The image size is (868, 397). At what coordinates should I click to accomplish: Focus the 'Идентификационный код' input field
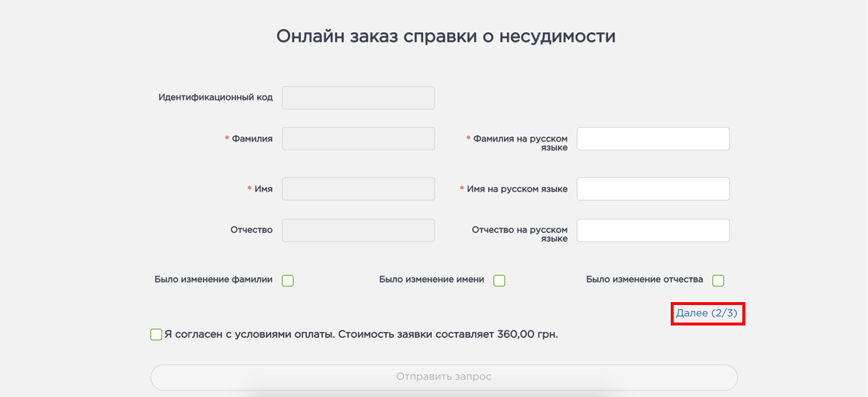[358, 98]
